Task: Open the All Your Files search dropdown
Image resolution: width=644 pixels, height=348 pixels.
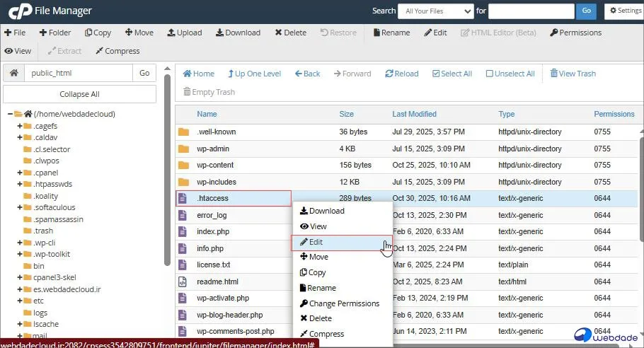Action: (x=435, y=11)
